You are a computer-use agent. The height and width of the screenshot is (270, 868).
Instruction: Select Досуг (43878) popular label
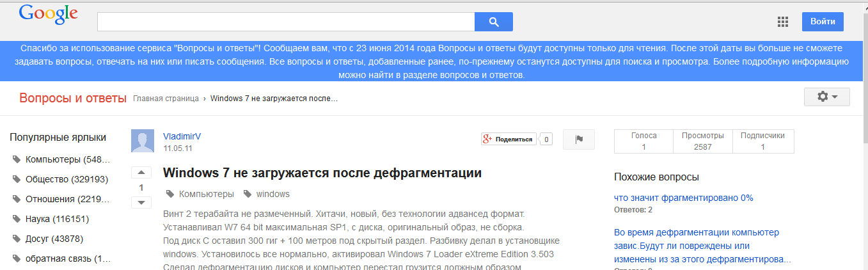click(54, 239)
